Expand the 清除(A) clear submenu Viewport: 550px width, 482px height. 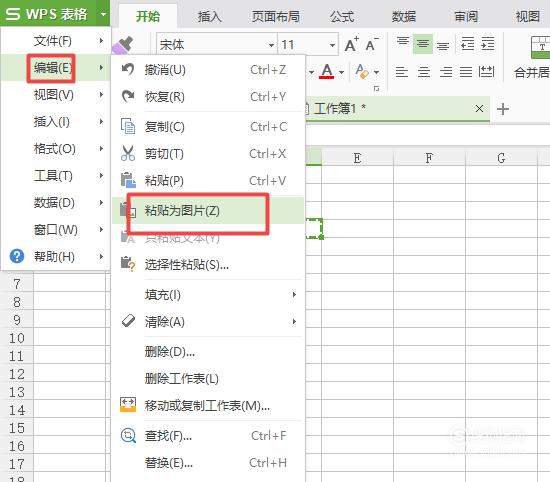(x=208, y=322)
